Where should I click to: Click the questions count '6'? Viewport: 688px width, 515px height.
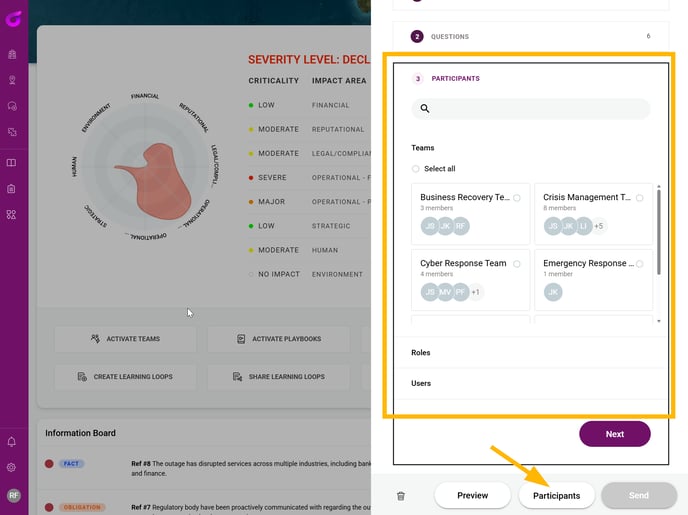(648, 36)
